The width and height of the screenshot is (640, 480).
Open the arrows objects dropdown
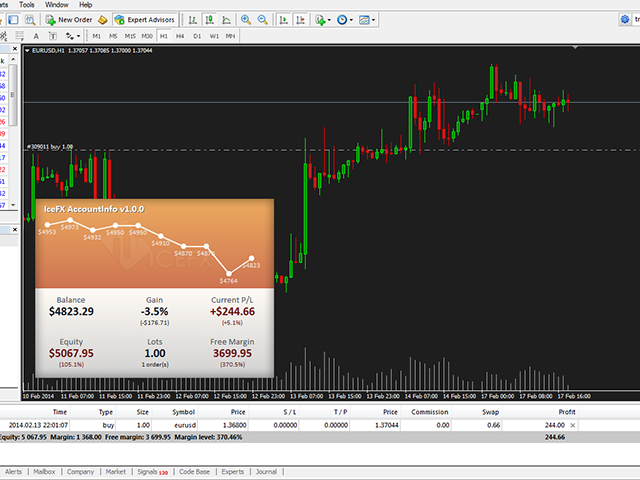point(73,36)
